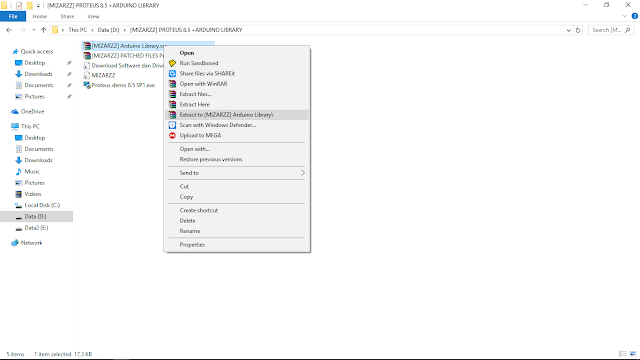
Task: Click the search box in Explorer
Action: 611,30
